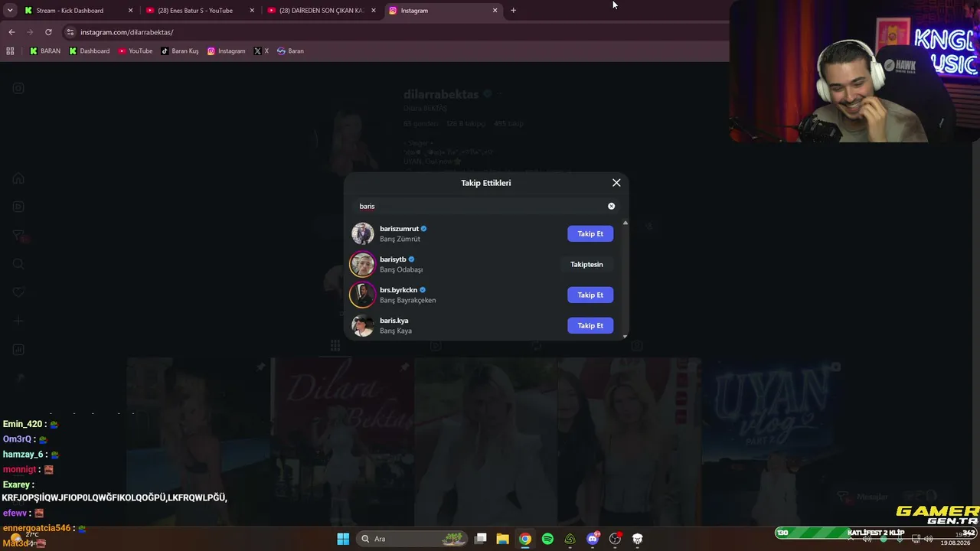The width and height of the screenshot is (980, 551).
Task: View brs.byrkckn story avatar
Action: click(363, 295)
